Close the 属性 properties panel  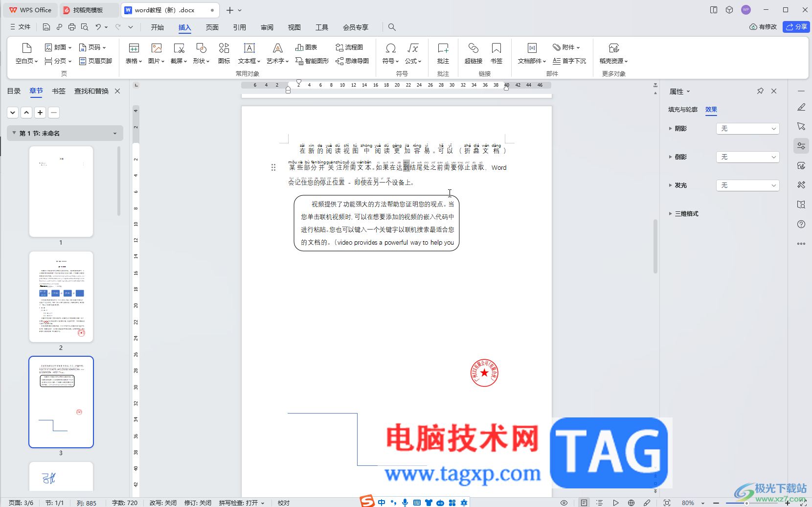coord(774,91)
